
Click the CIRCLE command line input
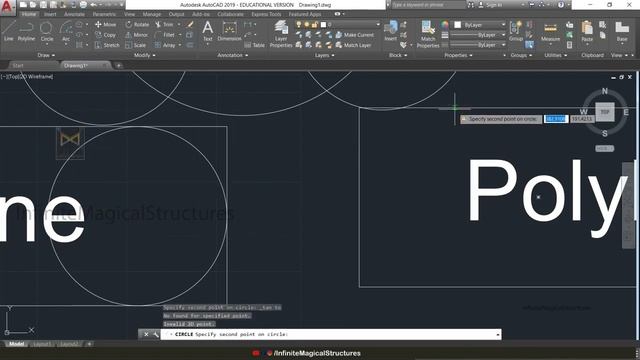pos(331,334)
